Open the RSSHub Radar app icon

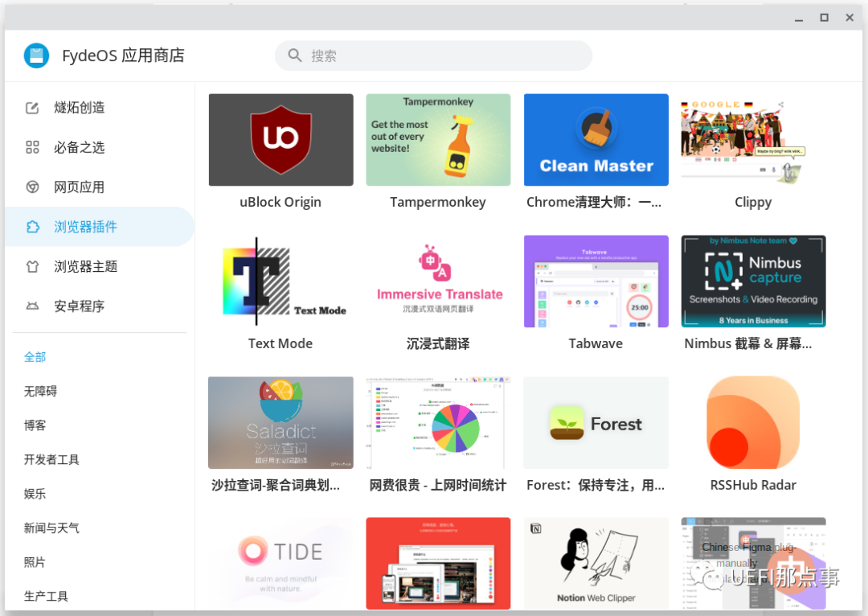[753, 422]
